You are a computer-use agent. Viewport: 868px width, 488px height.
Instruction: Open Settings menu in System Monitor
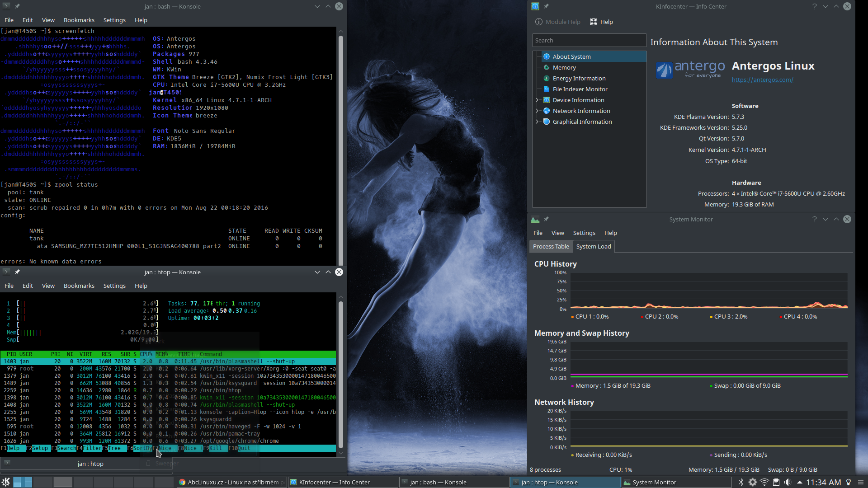pos(584,233)
